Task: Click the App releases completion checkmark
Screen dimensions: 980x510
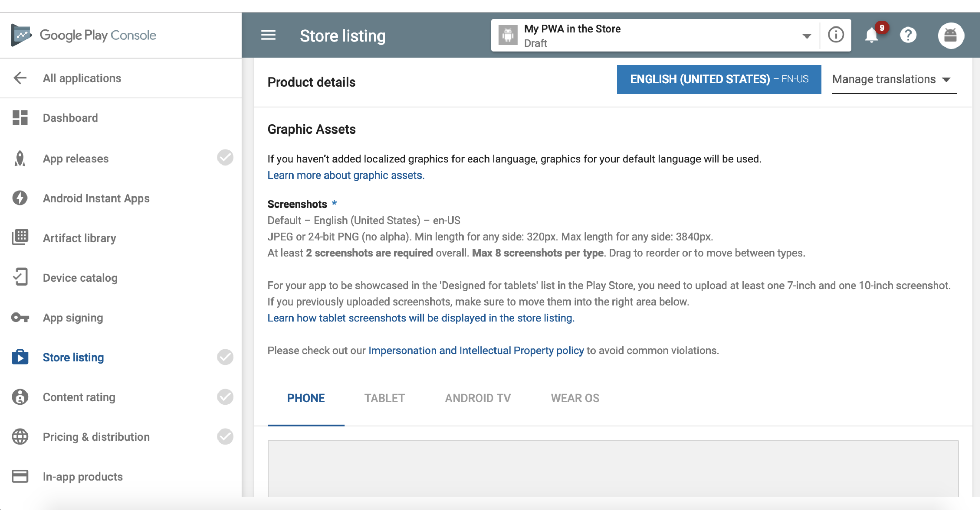Action: pyautogui.click(x=225, y=158)
